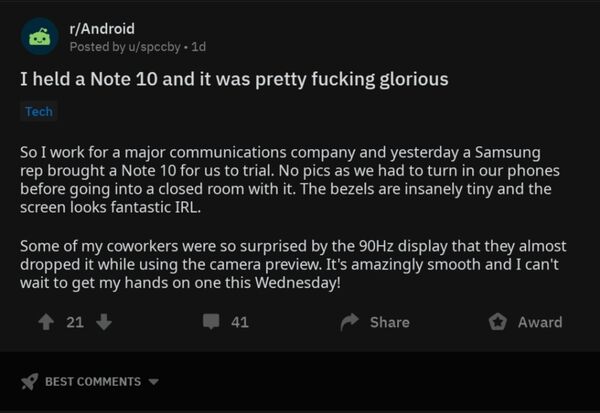Click the rocket icon beside Best Comments
The width and height of the screenshot is (600, 413).
tap(29, 381)
